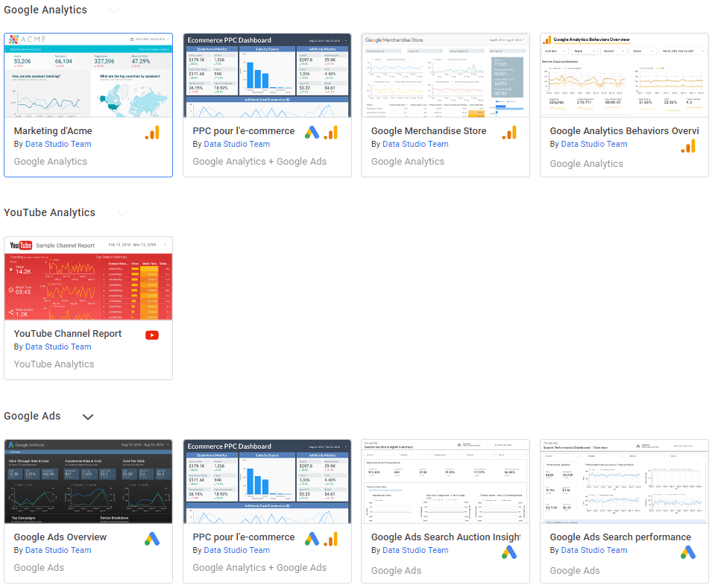Open the YouTube Channel Report template thumbnail
This screenshot has height=588, width=715.
pyautogui.click(x=88, y=277)
